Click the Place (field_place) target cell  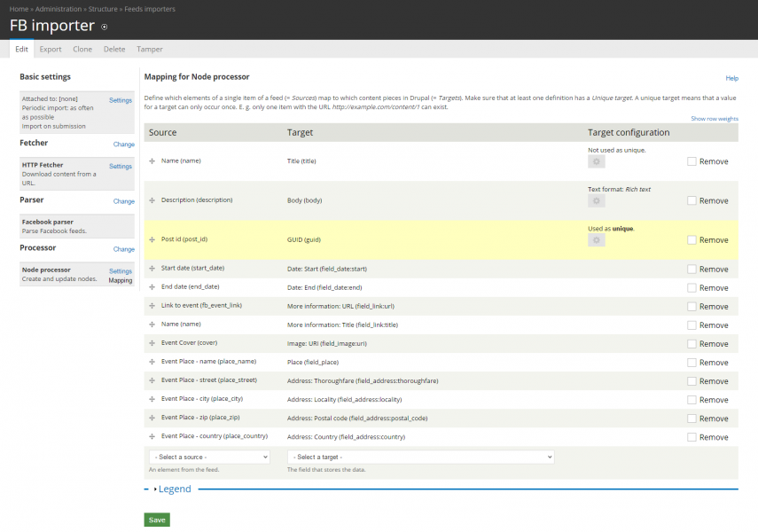313,363
